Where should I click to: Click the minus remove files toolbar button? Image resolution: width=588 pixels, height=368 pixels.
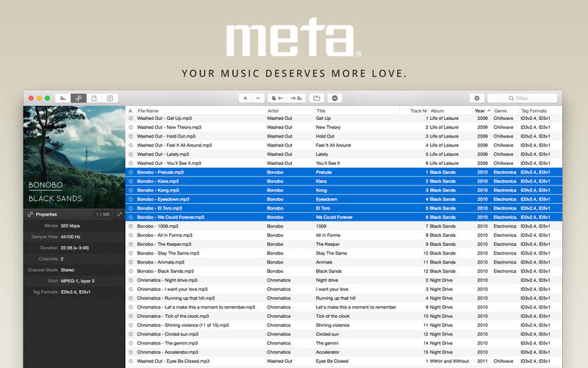pyautogui.click(x=258, y=98)
